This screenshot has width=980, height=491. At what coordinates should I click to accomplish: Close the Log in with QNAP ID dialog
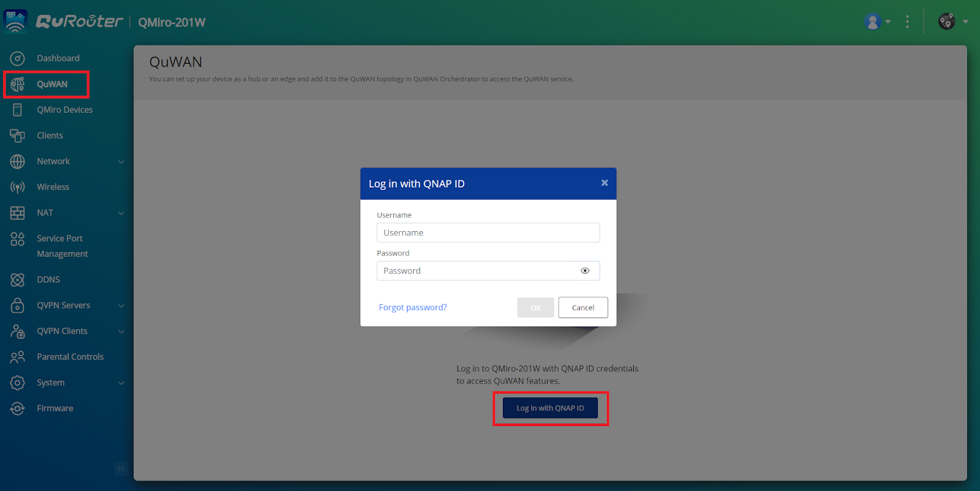[x=605, y=183]
